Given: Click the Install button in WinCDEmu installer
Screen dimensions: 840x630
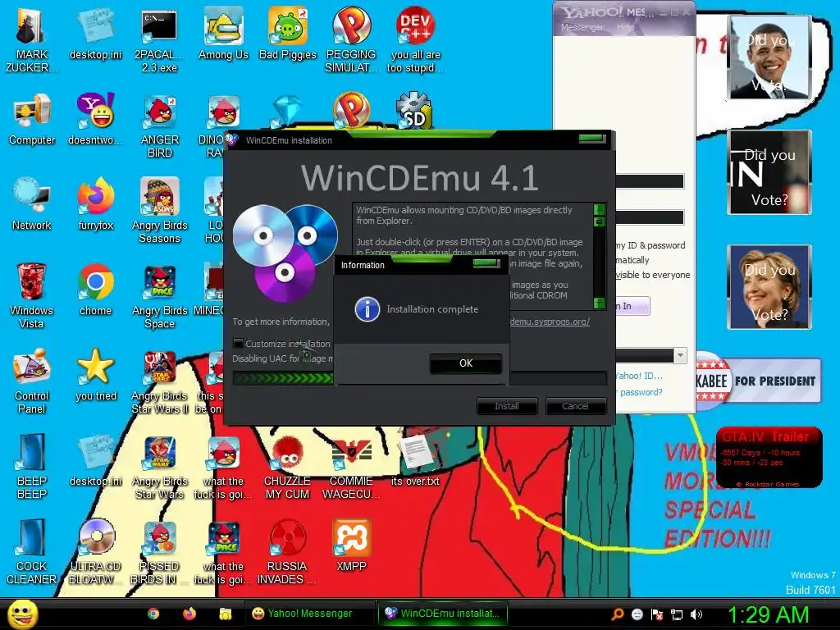Looking at the screenshot, I should [507, 406].
